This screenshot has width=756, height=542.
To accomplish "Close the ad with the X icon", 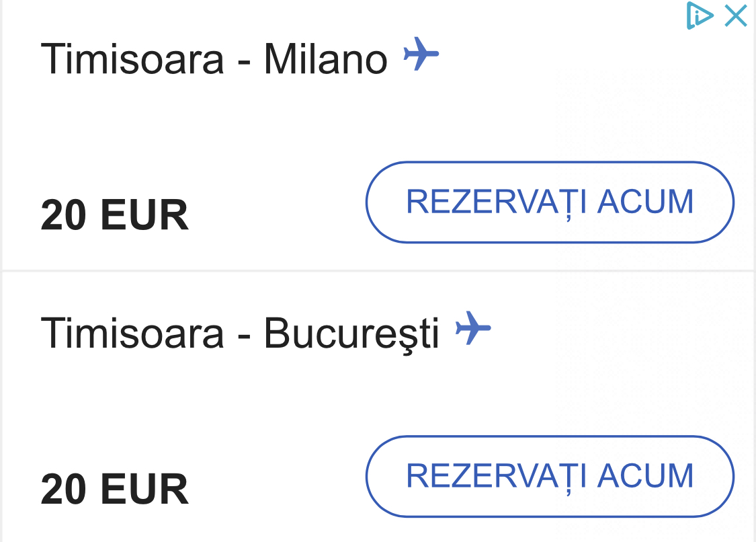I will click(736, 15).
